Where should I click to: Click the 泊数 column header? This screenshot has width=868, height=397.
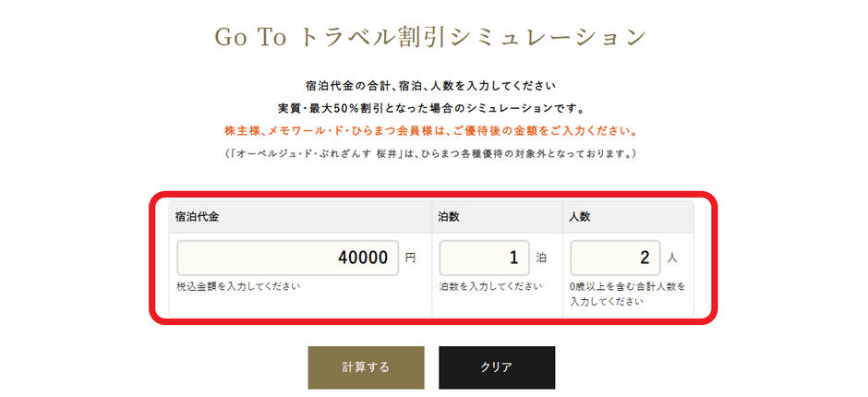pyautogui.click(x=450, y=217)
